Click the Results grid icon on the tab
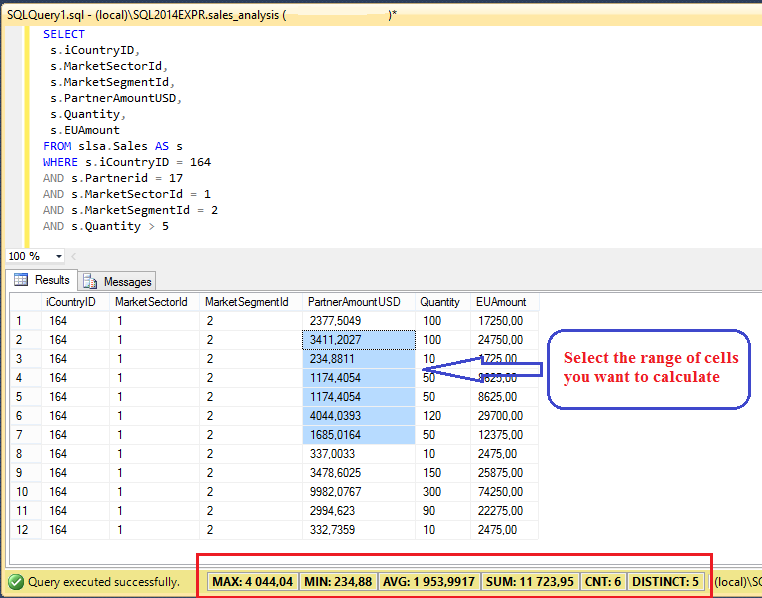This screenshot has width=762, height=598. [x=21, y=279]
